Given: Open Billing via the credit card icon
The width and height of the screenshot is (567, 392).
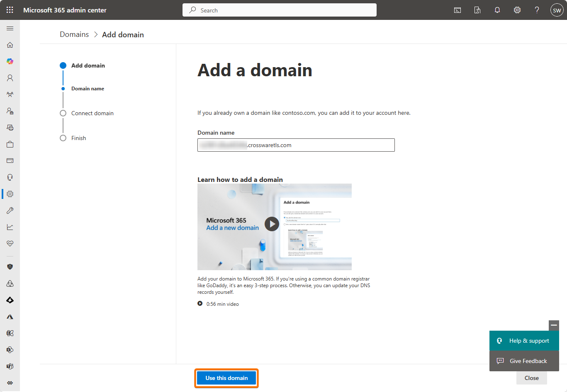Looking at the screenshot, I should click(10, 161).
